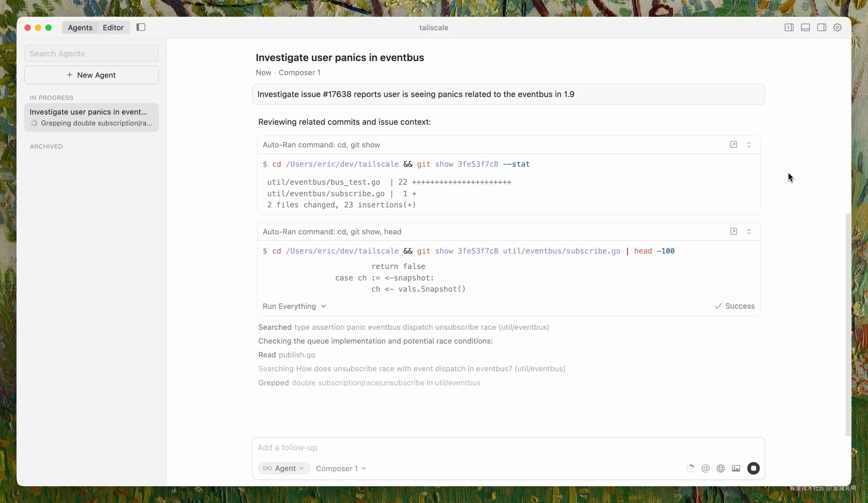
Task: Click the Search Agents input field
Action: 91,53
